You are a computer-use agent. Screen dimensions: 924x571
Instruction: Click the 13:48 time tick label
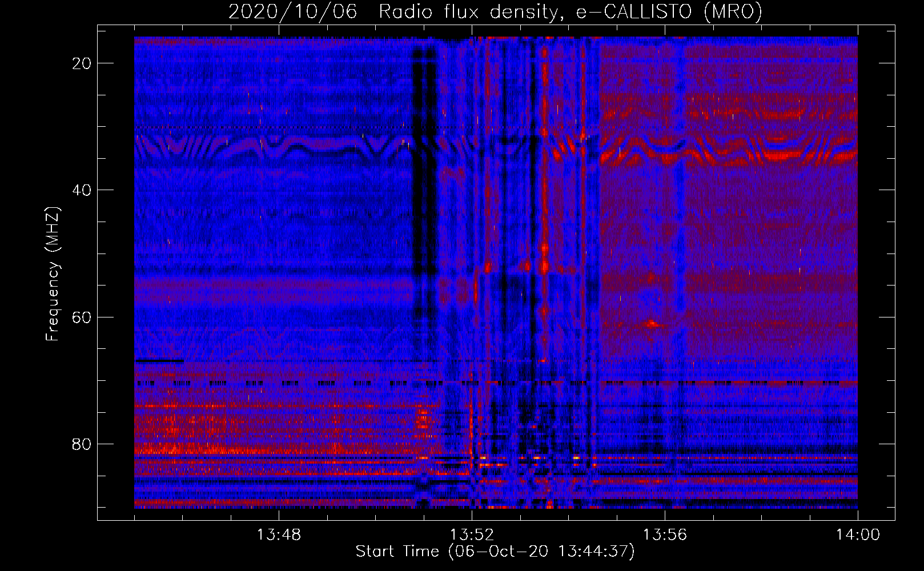click(278, 534)
